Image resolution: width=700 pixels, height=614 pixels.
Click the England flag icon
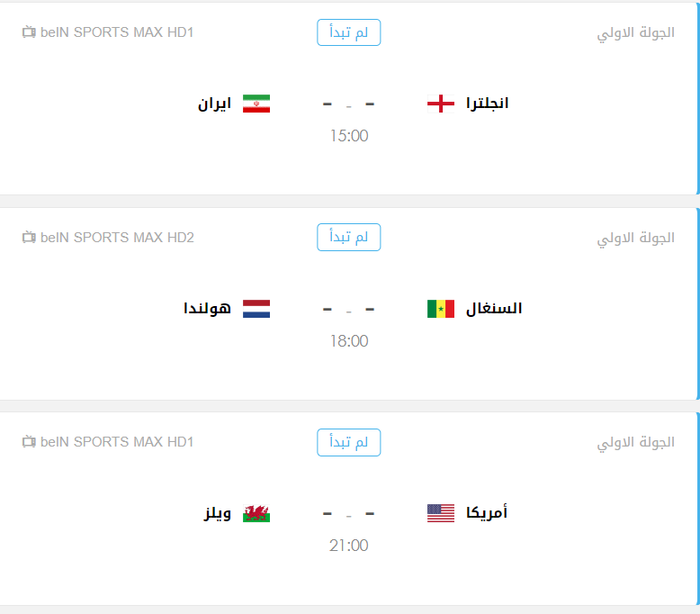point(441,104)
